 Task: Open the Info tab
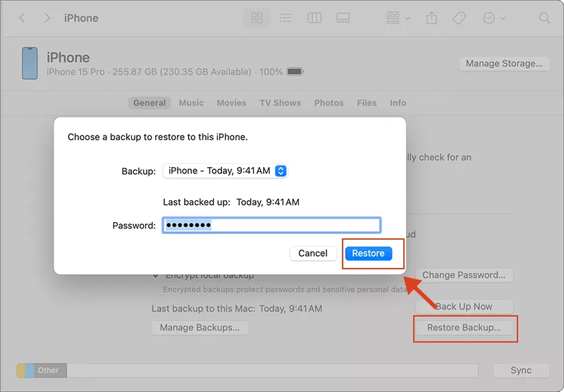point(398,103)
